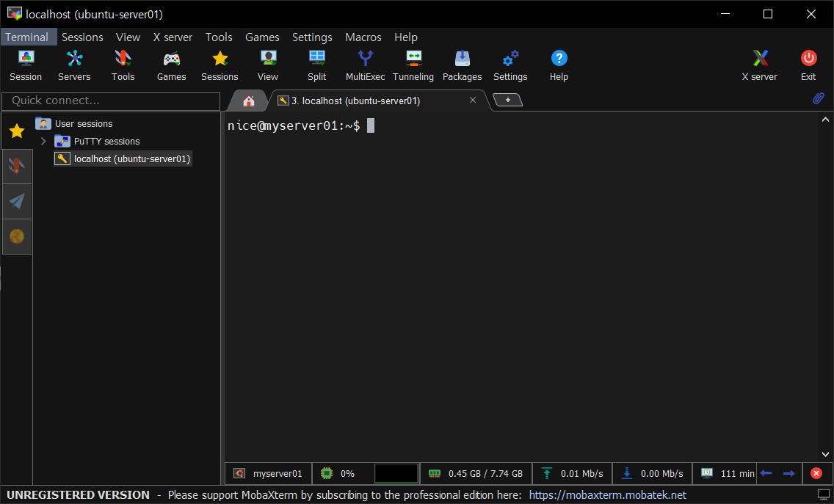Select User sessions folder

click(x=74, y=124)
